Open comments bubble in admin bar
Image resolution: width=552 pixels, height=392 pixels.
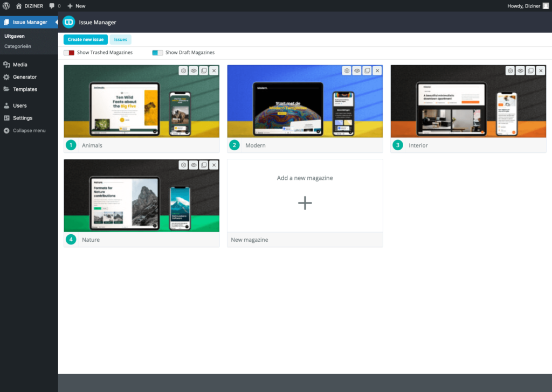[x=54, y=6]
